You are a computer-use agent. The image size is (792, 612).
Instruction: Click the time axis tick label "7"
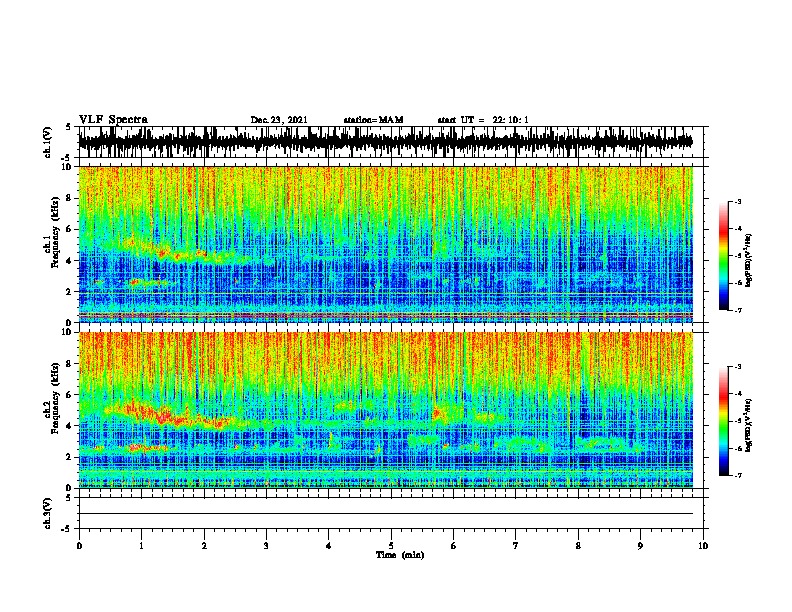coord(516,546)
